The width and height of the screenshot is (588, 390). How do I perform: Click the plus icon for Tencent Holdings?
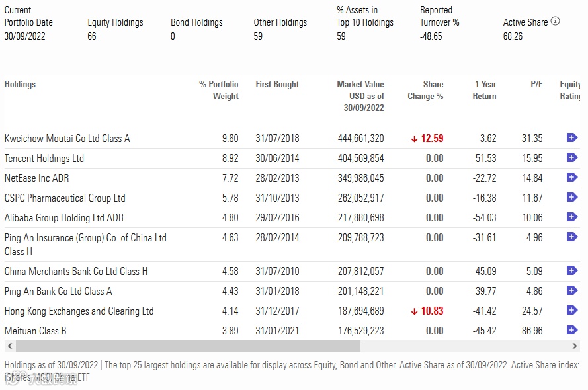572,158
